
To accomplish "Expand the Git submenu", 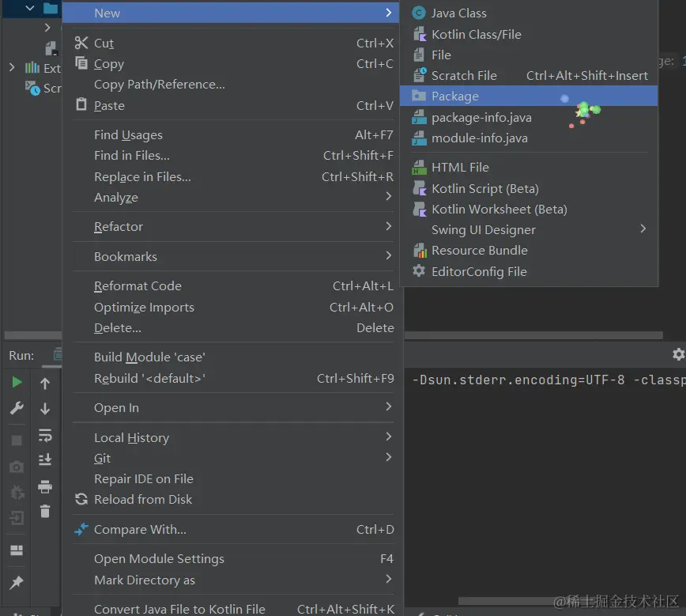I will [x=389, y=457].
